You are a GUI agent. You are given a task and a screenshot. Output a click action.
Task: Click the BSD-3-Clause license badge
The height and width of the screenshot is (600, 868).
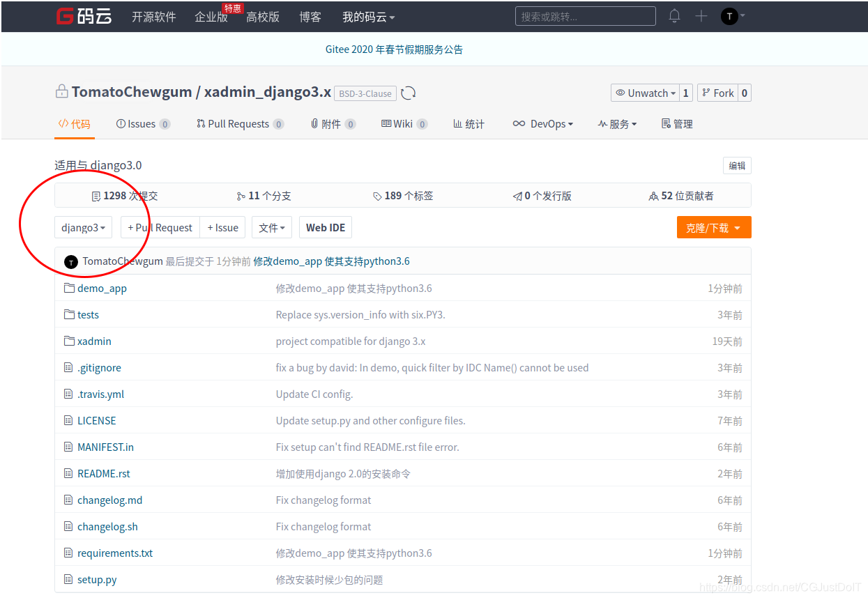[365, 93]
